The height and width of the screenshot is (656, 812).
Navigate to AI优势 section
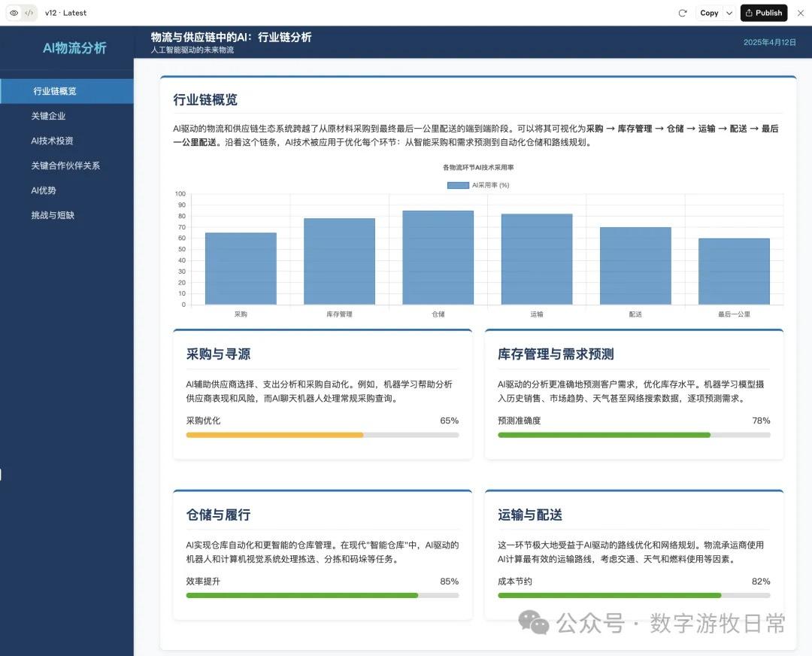44,190
